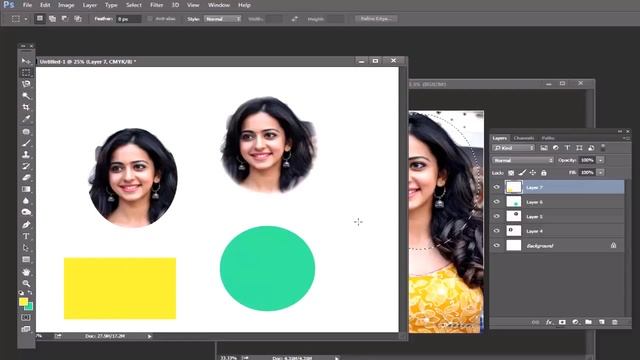Viewport: 640px width, 360px height.
Task: Click Add to selection mode icon
Action: (x=52, y=19)
